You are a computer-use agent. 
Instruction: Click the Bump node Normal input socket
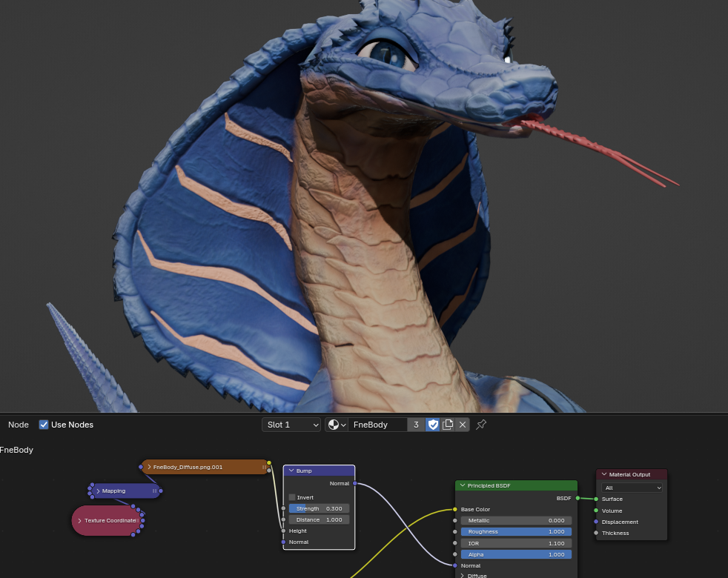(283, 542)
